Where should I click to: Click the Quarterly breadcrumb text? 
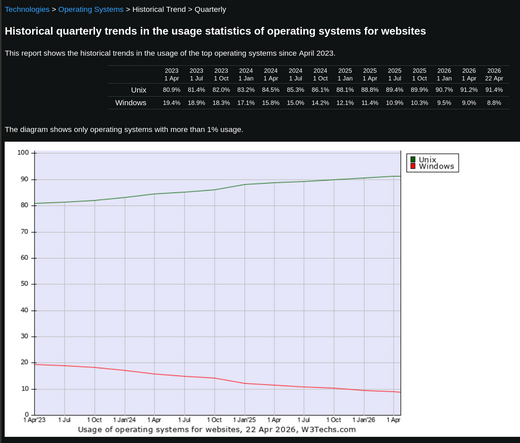pyautogui.click(x=210, y=9)
